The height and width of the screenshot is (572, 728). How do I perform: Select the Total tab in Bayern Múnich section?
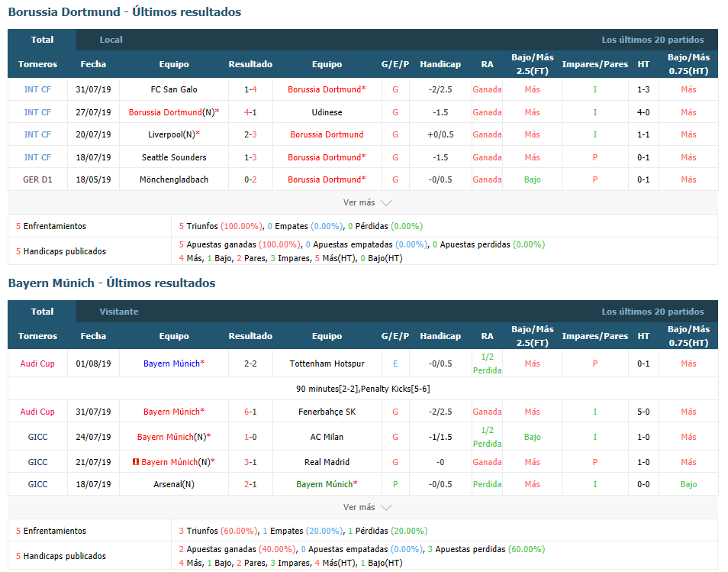click(42, 312)
